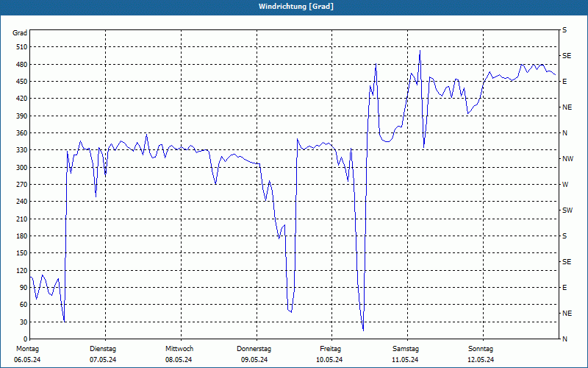Click the "150" y-axis value
Viewport: 588px width, 368px height.
click(22, 253)
